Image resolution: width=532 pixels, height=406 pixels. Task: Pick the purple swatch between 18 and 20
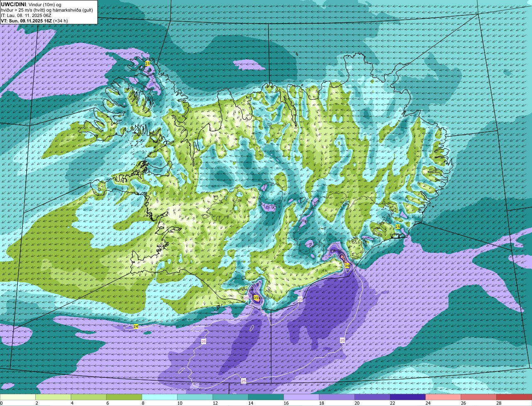tap(337, 397)
